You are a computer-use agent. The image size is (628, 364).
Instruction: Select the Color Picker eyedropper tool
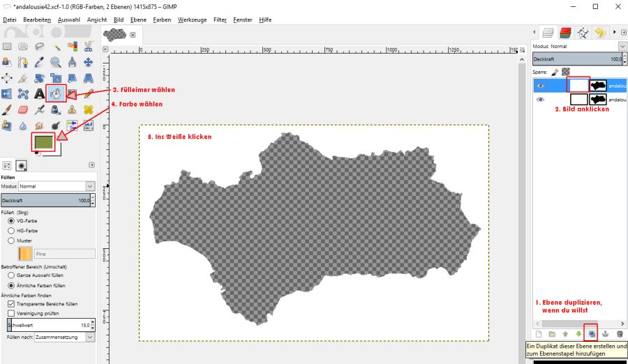(39, 62)
